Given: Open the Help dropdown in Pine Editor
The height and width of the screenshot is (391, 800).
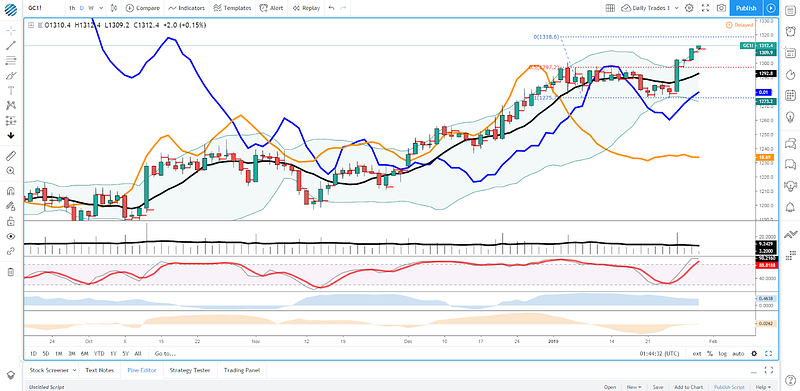Looking at the screenshot, I should pos(763,387).
